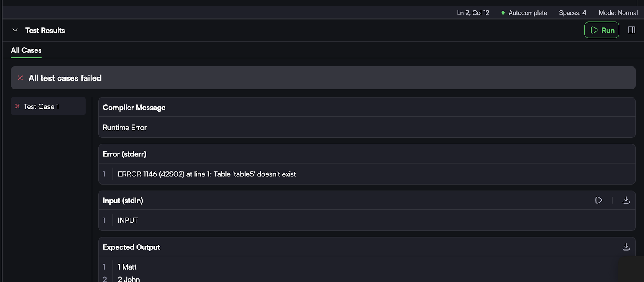644x282 pixels.
Task: Open the Spaces: 4 indentation setting
Action: coord(572,13)
